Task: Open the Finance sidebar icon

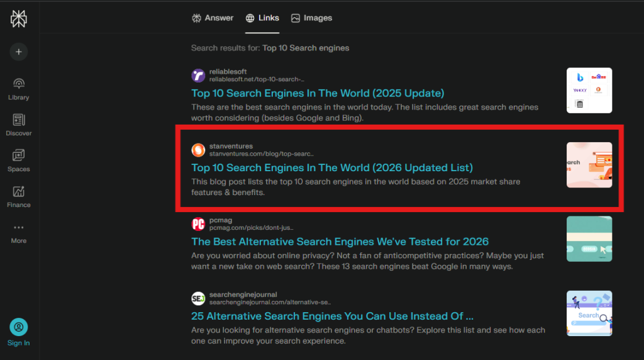Action: (x=18, y=192)
